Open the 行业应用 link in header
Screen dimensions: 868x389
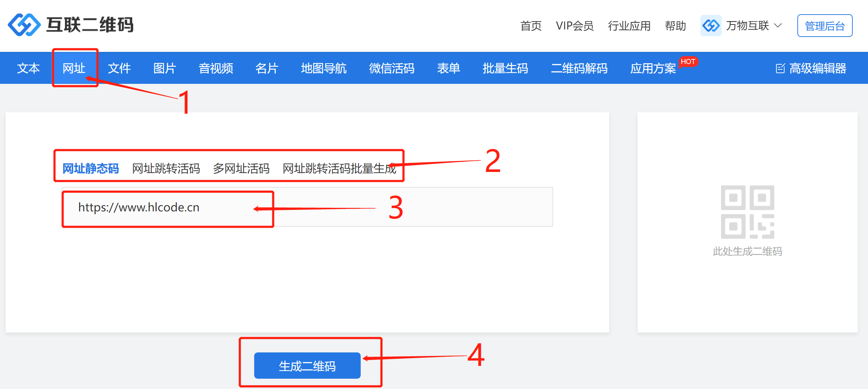coord(629,26)
